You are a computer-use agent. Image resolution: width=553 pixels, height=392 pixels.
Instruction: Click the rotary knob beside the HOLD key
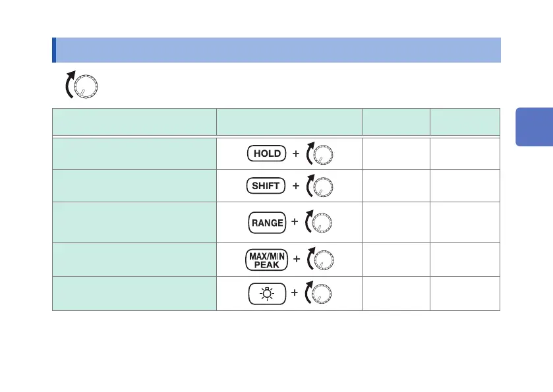324,155
